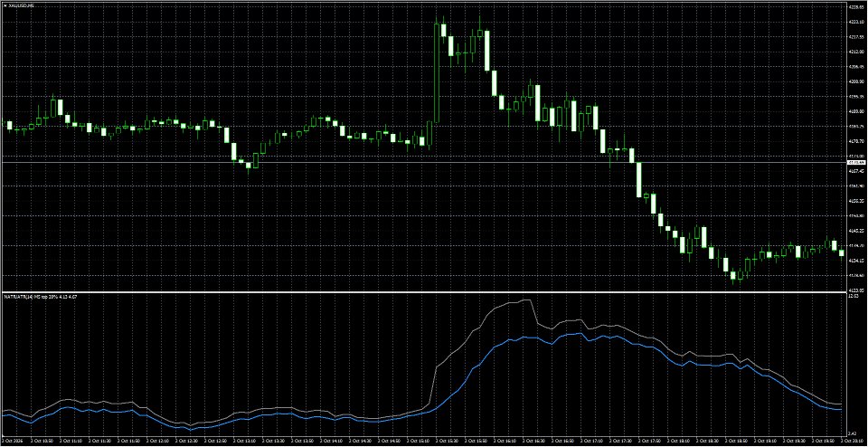Click the 2.42 indicator scale minimum value
The width and height of the screenshot is (868, 447).
coord(853,433)
